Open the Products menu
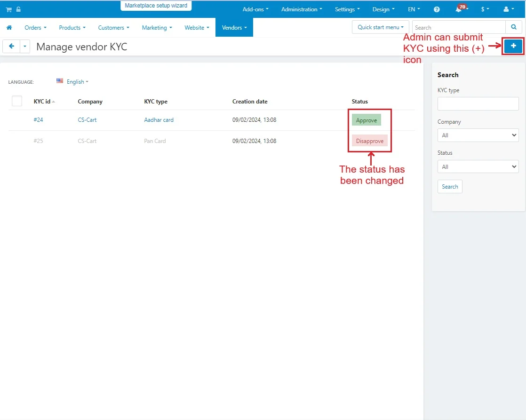The width and height of the screenshot is (526, 420). 72,28
